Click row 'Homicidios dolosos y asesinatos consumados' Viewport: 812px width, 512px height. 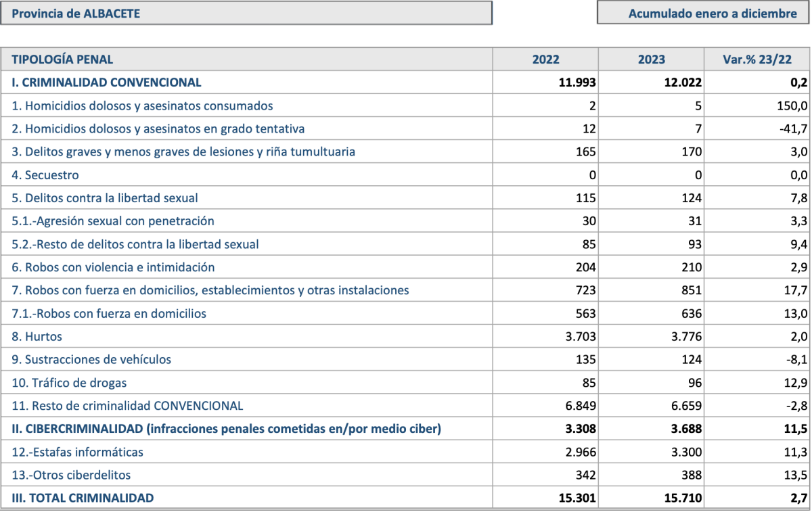pyautogui.click(x=405, y=106)
